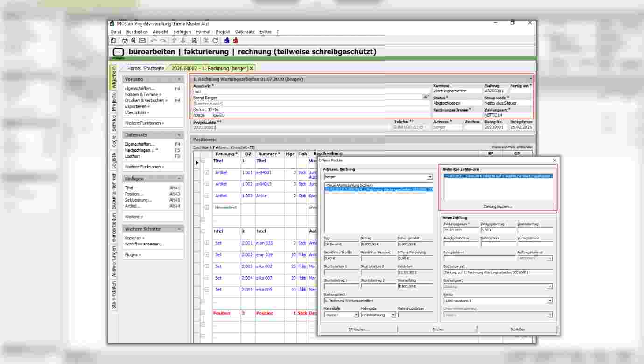This screenshot has width=644, height=364.
Task: Open the berger address dropdown
Action: pyautogui.click(x=430, y=177)
